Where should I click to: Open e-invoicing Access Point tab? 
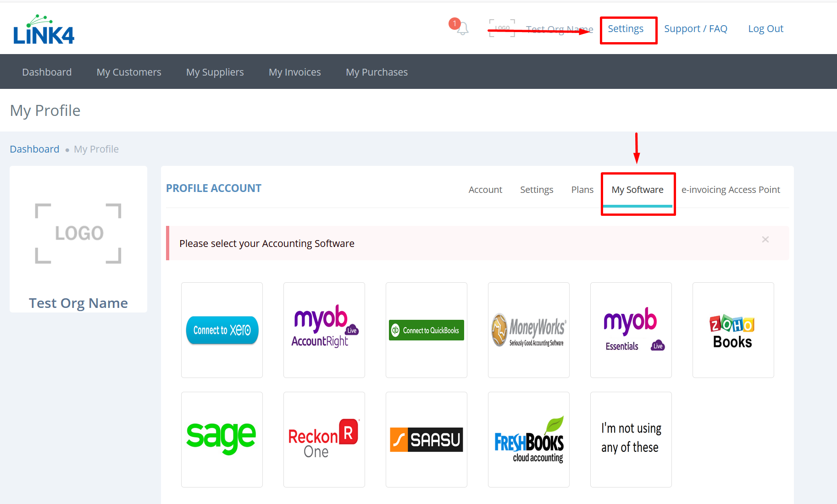pos(731,190)
